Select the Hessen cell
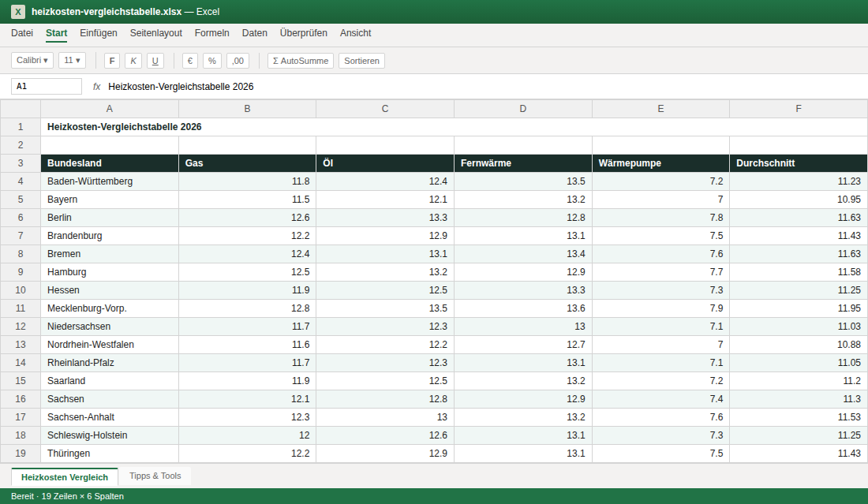This screenshot has width=868, height=504. tap(110, 290)
